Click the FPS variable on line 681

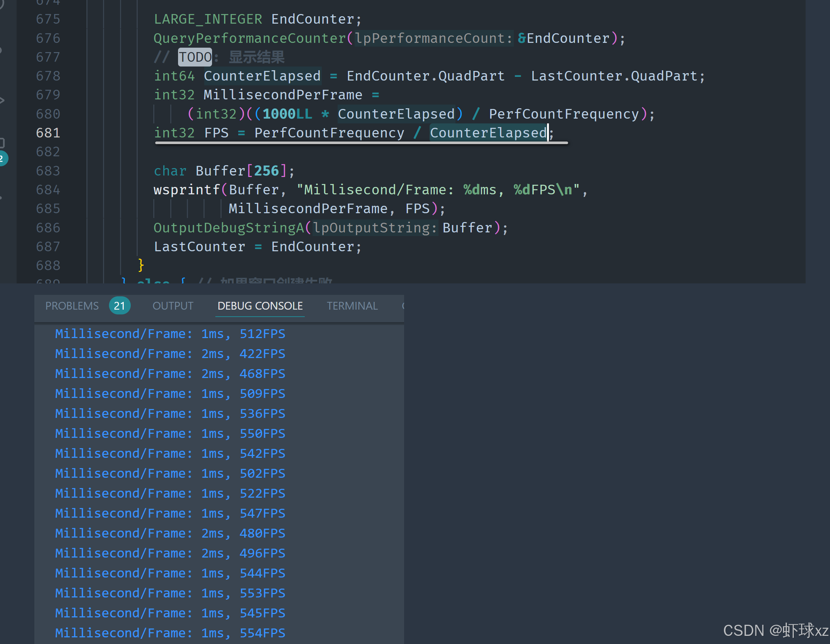(216, 133)
